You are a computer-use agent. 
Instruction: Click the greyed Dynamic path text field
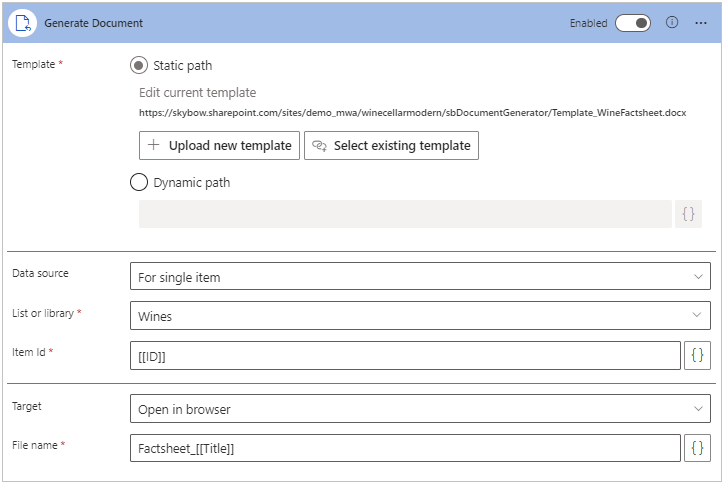point(405,214)
